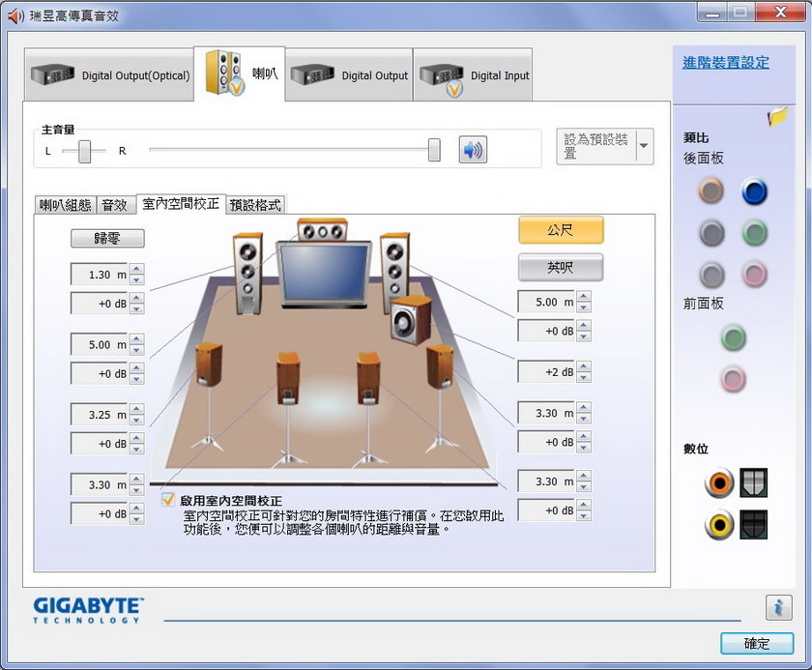Decrease the +2 dB gain value
The width and height of the screenshot is (812, 670).
(x=584, y=377)
